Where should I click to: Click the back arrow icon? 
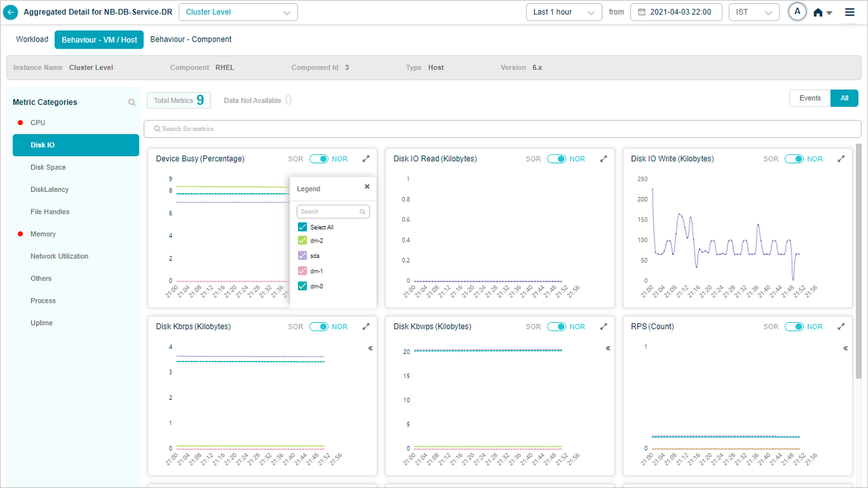tap(11, 12)
